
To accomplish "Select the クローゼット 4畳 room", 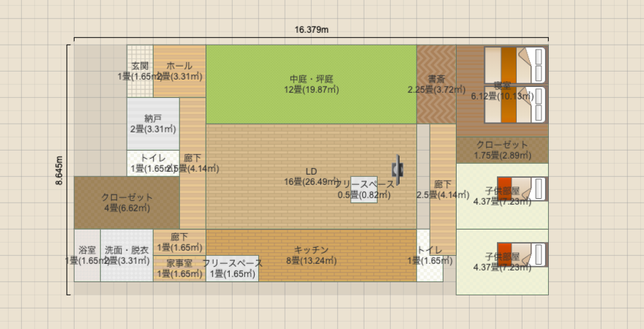I will (127, 203).
